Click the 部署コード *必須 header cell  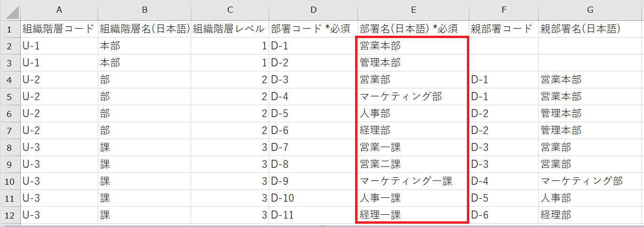[313, 29]
